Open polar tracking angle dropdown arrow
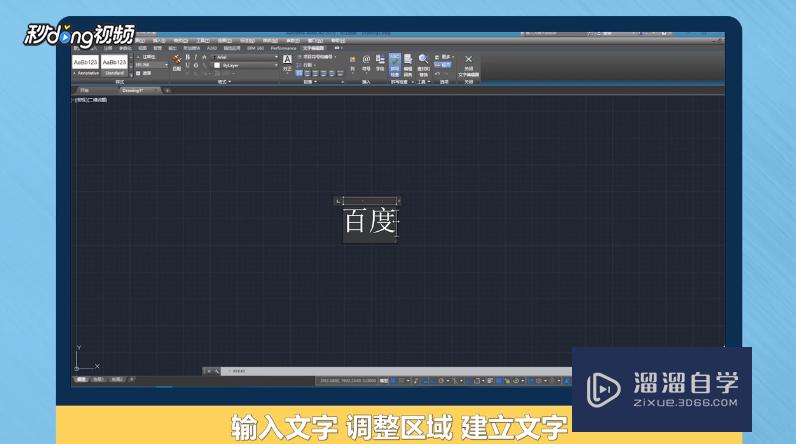The image size is (796, 444). click(448, 381)
